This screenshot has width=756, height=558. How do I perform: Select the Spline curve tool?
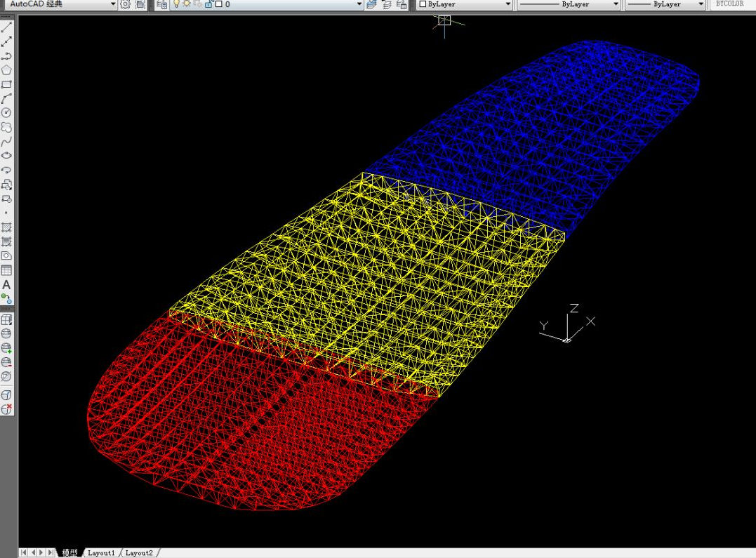[x=6, y=141]
